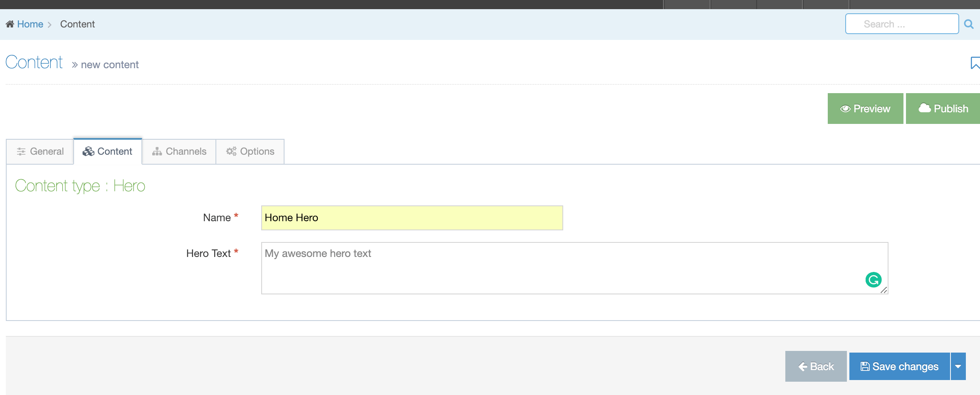This screenshot has height=395, width=980.
Task: Focus the Search text box
Action: (x=901, y=24)
